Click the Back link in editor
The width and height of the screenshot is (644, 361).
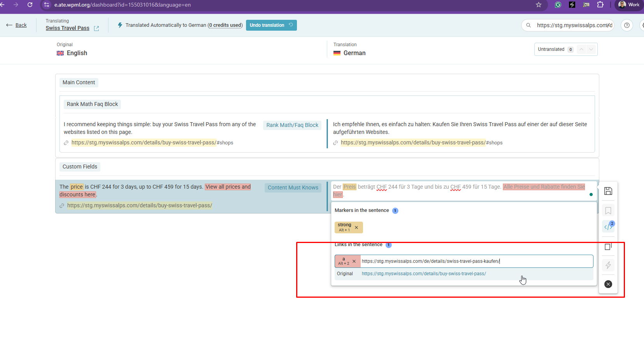click(21, 25)
